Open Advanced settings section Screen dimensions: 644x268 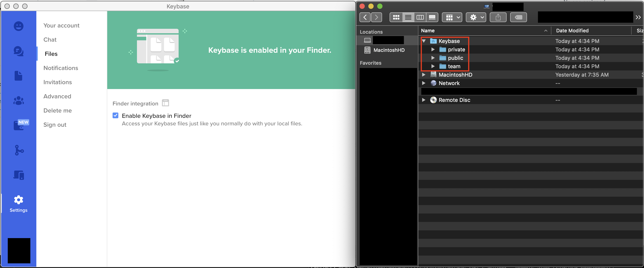coord(57,96)
